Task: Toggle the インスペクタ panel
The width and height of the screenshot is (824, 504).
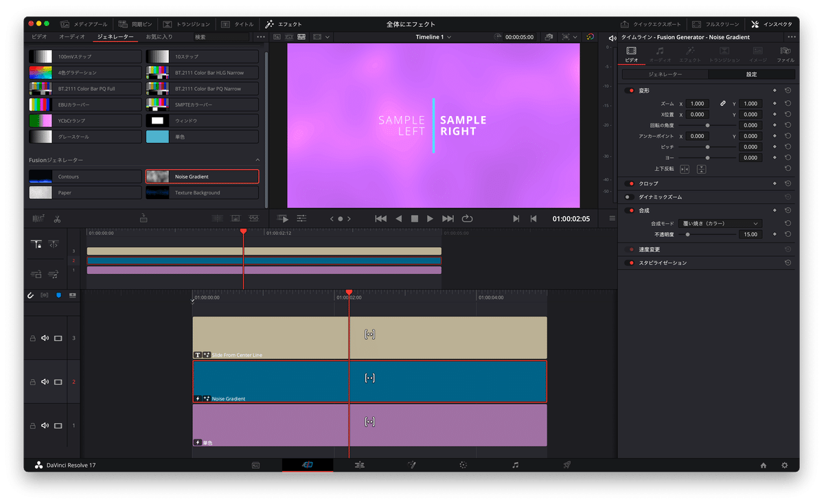Action: pyautogui.click(x=771, y=24)
